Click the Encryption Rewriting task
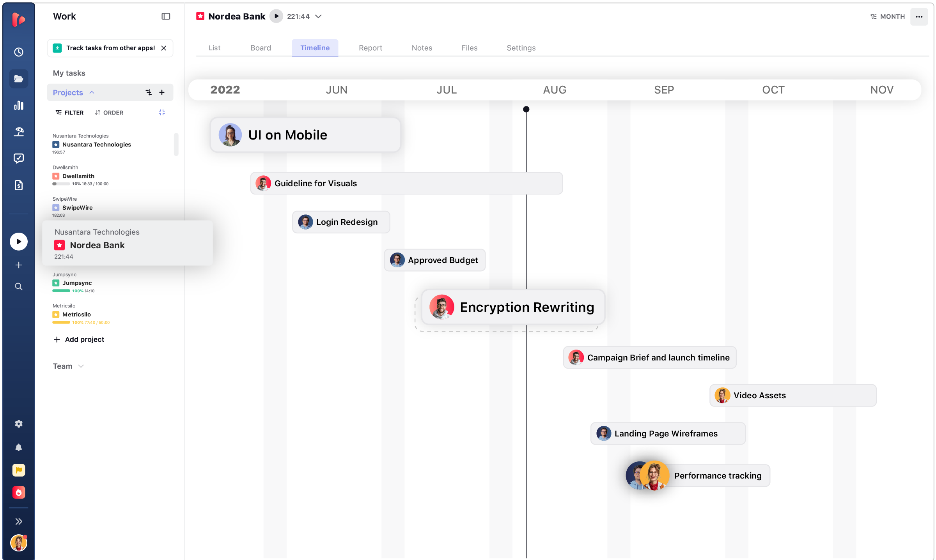This screenshot has height=560, width=936. coord(513,307)
